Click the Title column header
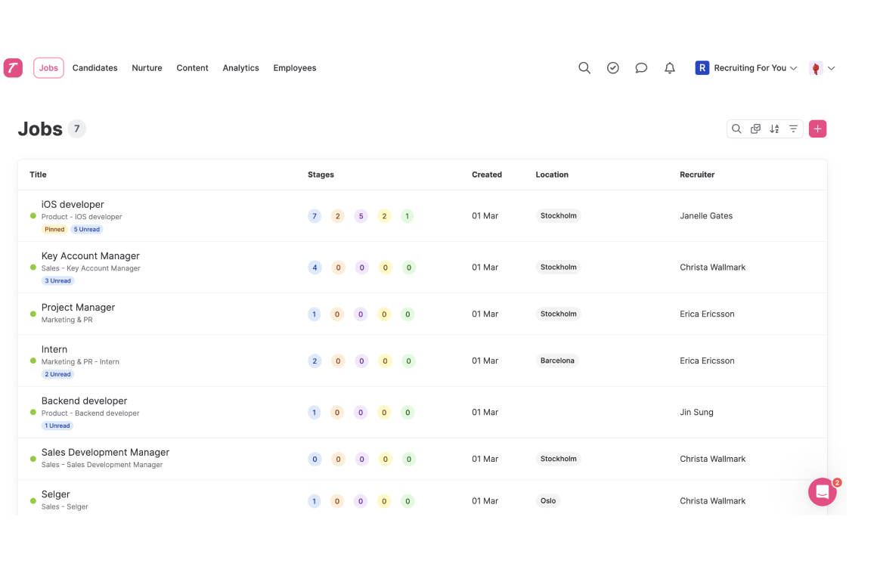 pos(38,175)
